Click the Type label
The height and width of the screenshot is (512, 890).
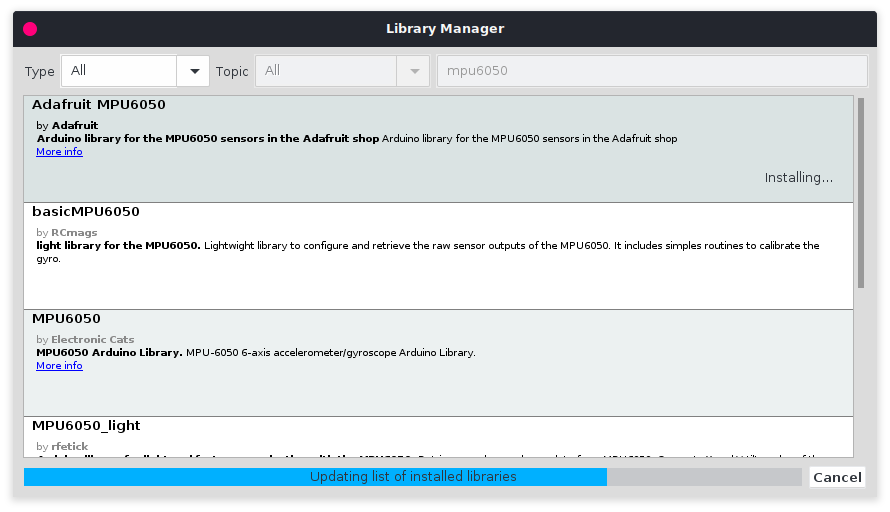[39, 72]
